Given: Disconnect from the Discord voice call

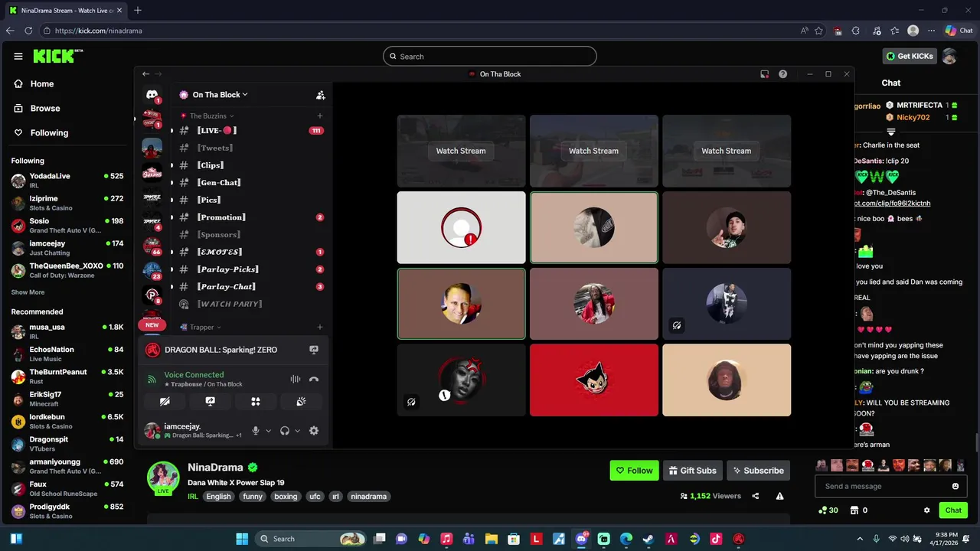Looking at the screenshot, I should 314,379.
